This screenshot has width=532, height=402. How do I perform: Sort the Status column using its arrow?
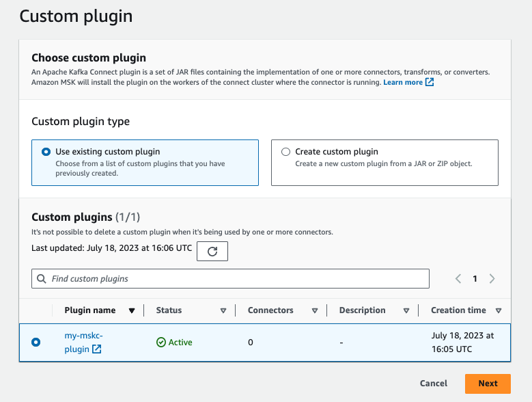coord(223,310)
